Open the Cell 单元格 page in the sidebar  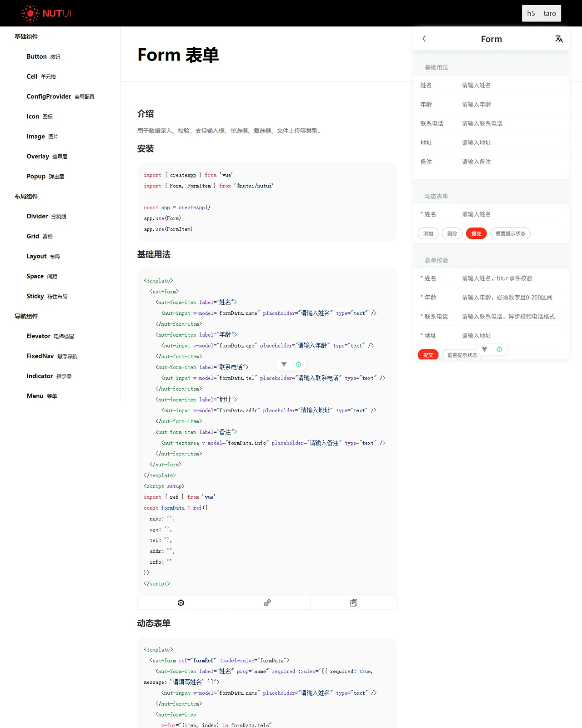41,76
